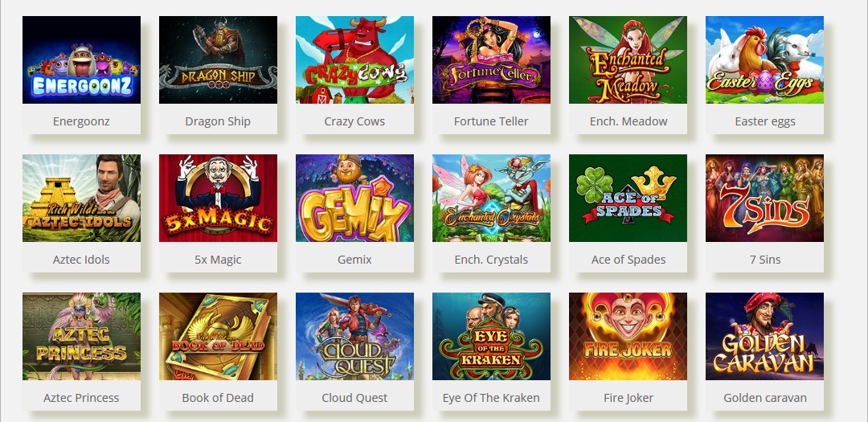Viewport: 868px width, 422px height.
Task: Click the Rich Wilde Aztec Idols image
Action: (x=81, y=199)
